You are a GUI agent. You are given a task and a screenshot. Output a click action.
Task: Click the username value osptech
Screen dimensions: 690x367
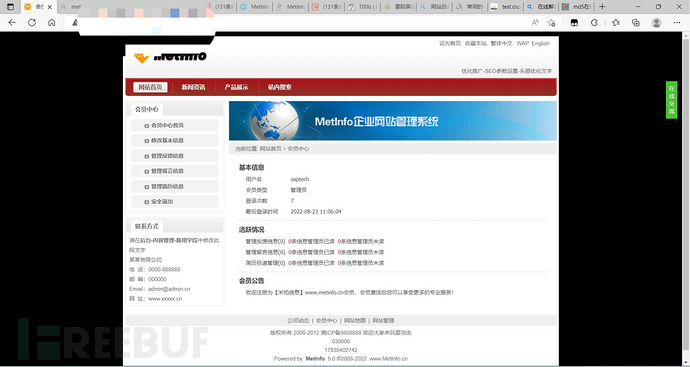point(300,180)
